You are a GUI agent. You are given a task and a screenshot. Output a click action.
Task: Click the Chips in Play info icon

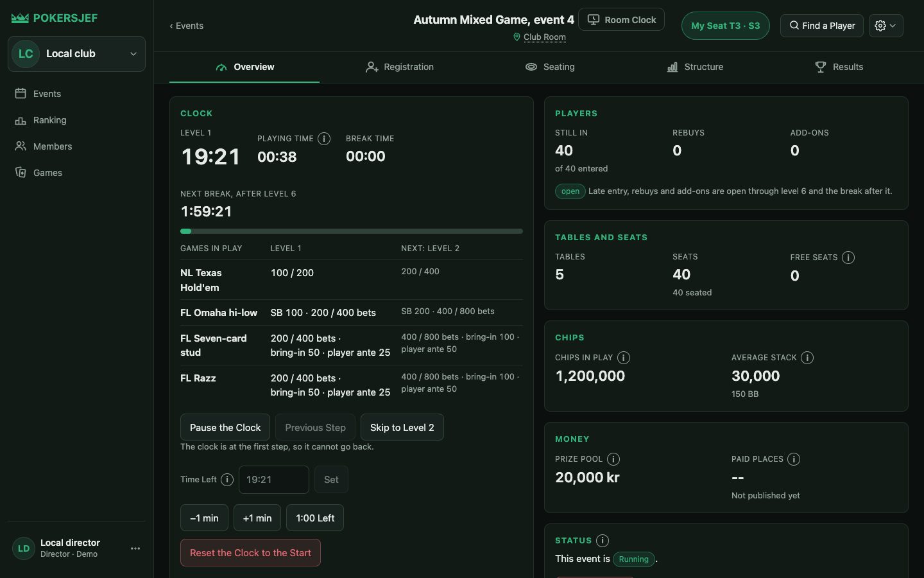pos(624,358)
